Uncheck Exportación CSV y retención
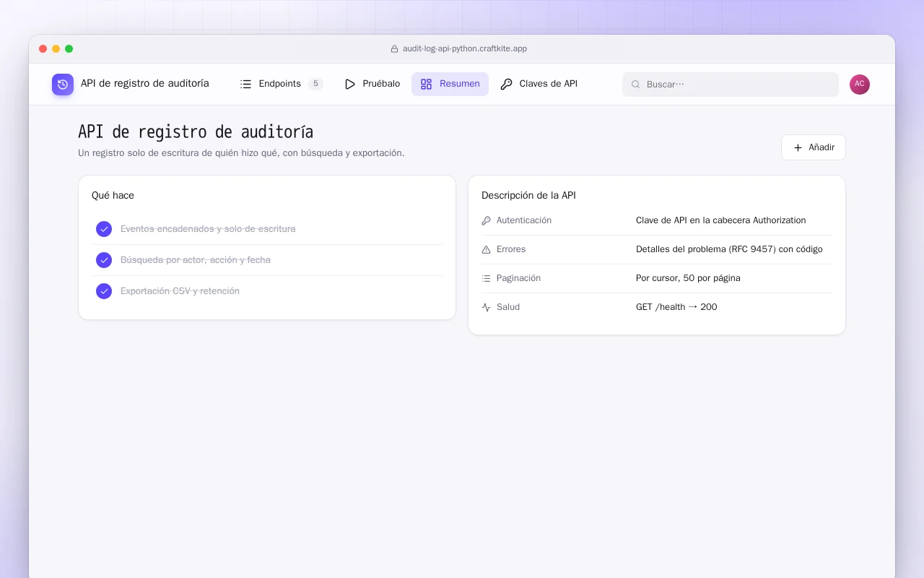 (104, 291)
